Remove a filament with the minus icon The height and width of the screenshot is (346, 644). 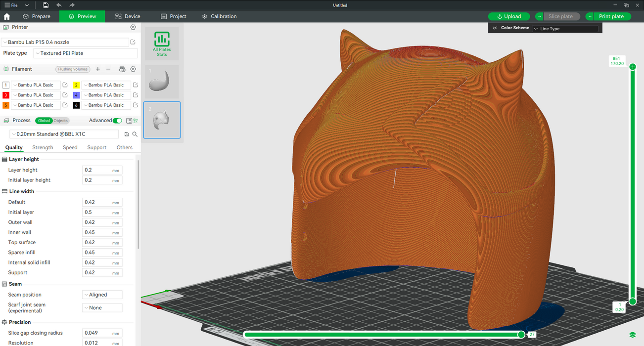click(x=108, y=69)
